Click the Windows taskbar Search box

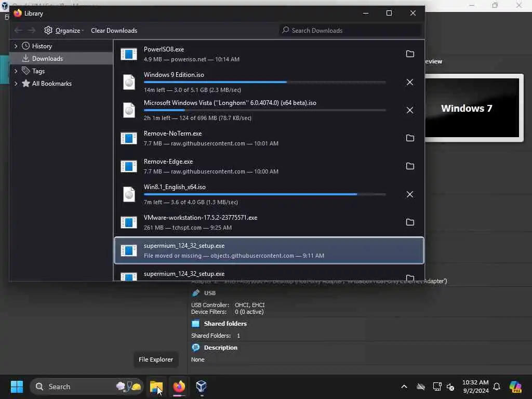pos(87,387)
